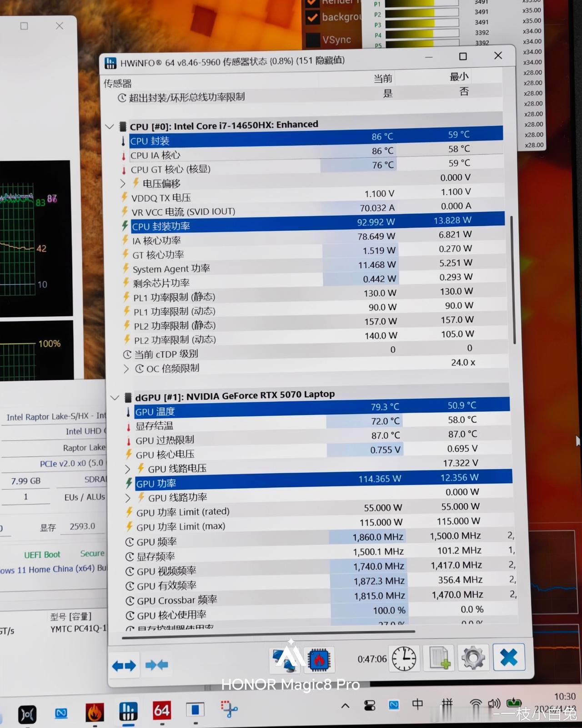Select the 显存结温 row

(318, 423)
